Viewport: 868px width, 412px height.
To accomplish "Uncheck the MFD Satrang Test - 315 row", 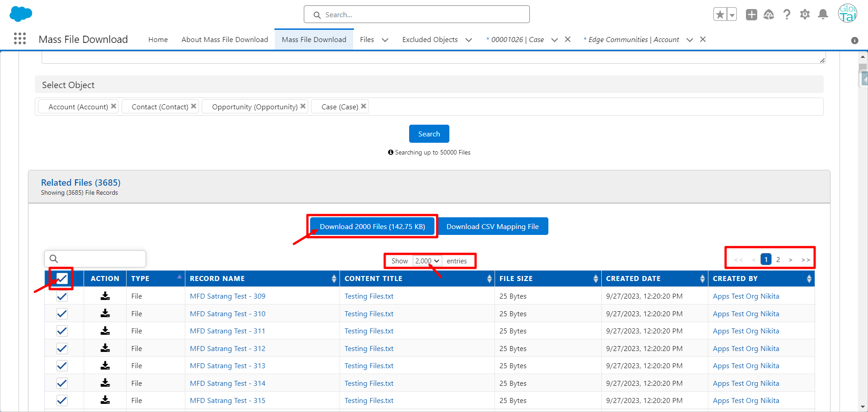I will coord(62,400).
